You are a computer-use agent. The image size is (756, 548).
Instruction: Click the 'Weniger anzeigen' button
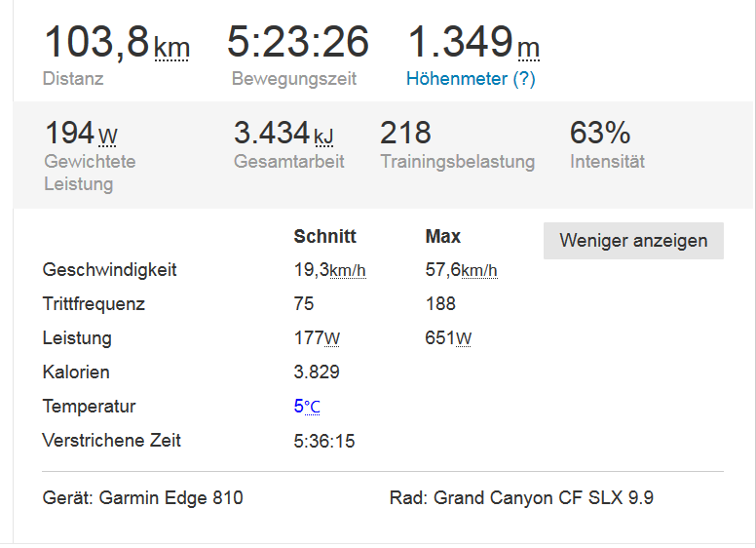click(633, 241)
